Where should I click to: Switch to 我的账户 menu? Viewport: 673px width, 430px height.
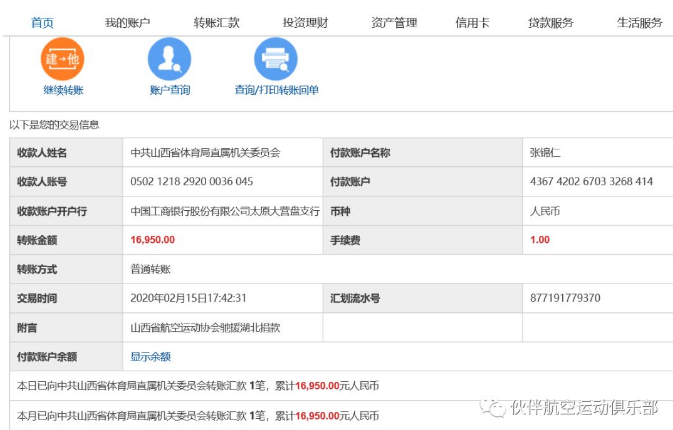(x=127, y=23)
